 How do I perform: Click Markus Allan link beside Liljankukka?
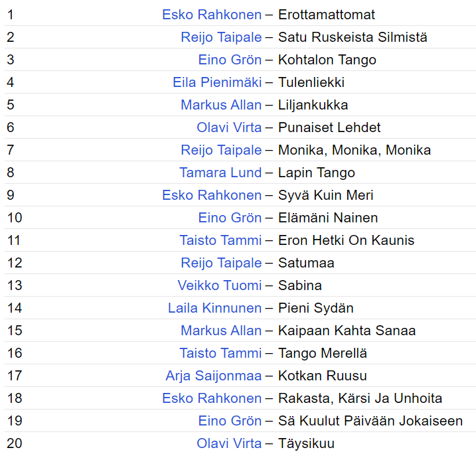[x=221, y=105]
